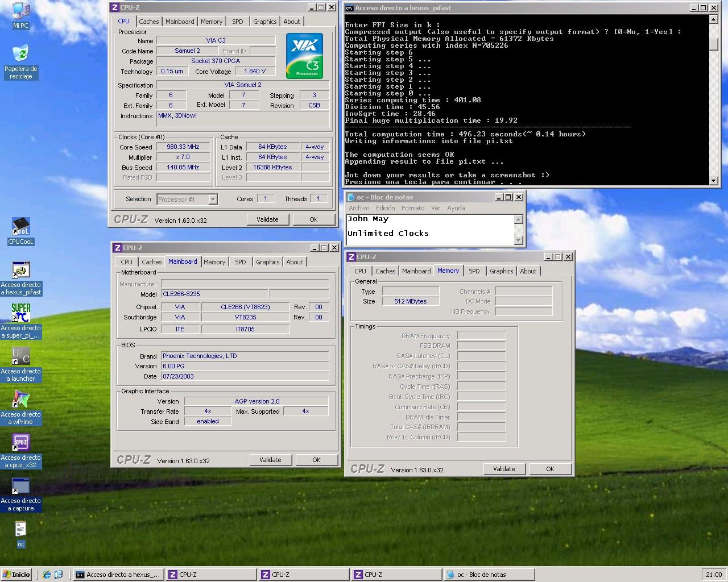Open Ayuda menu in Bloc de notas
Viewport: 728px width, 582px height.
click(x=456, y=208)
